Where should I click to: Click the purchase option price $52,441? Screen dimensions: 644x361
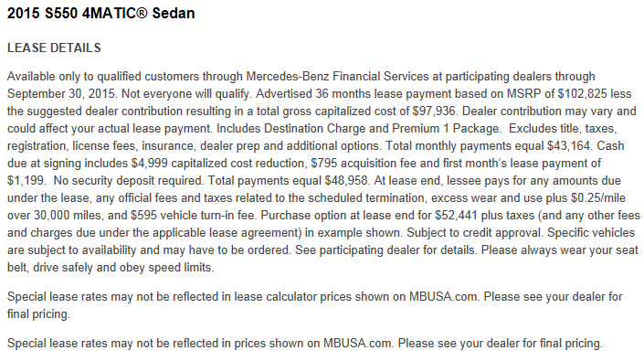pyautogui.click(x=456, y=215)
